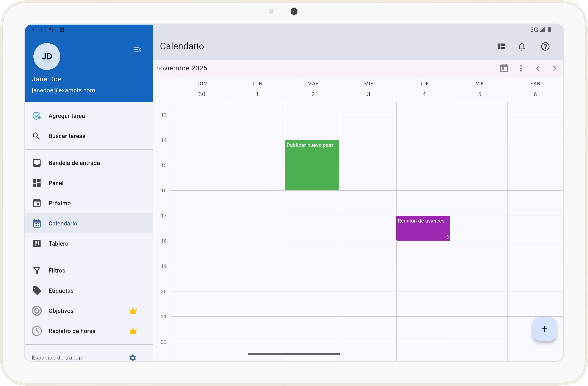Screen dimensions: 588x386
Task: Jump to today with the calendar icon
Action: pos(504,68)
